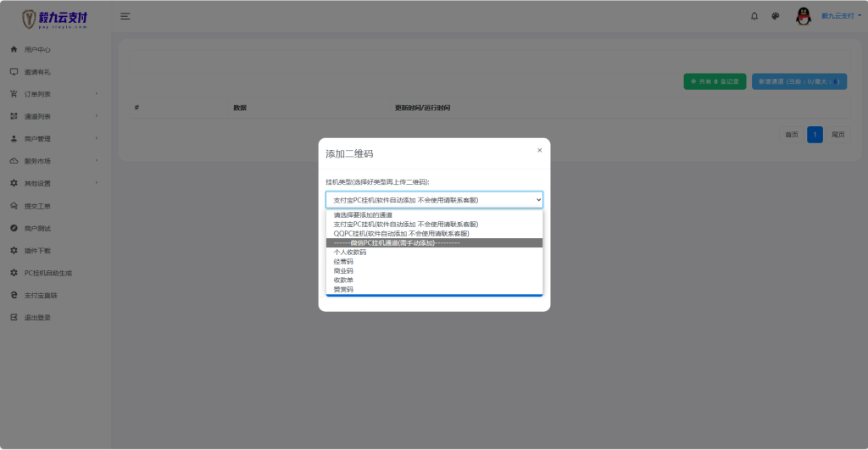868x450 pixels.
Task: Click the 退出登录 logout icon
Action: tap(14, 317)
